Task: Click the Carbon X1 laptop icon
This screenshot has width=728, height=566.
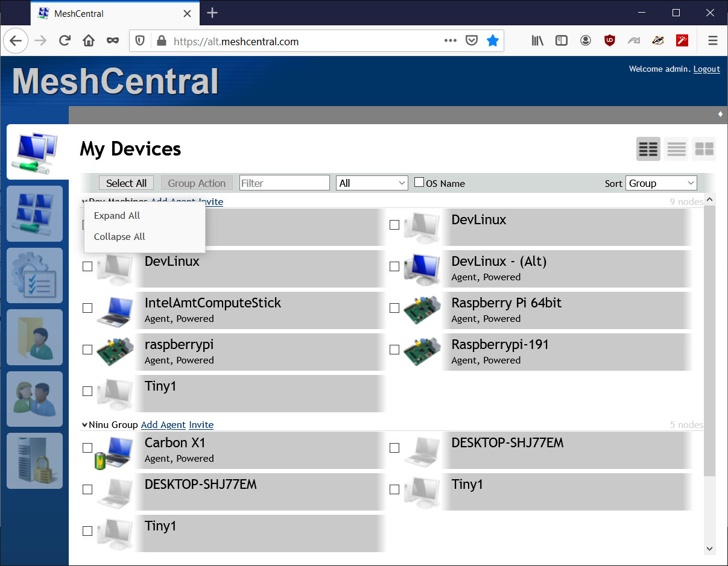Action: tap(115, 452)
